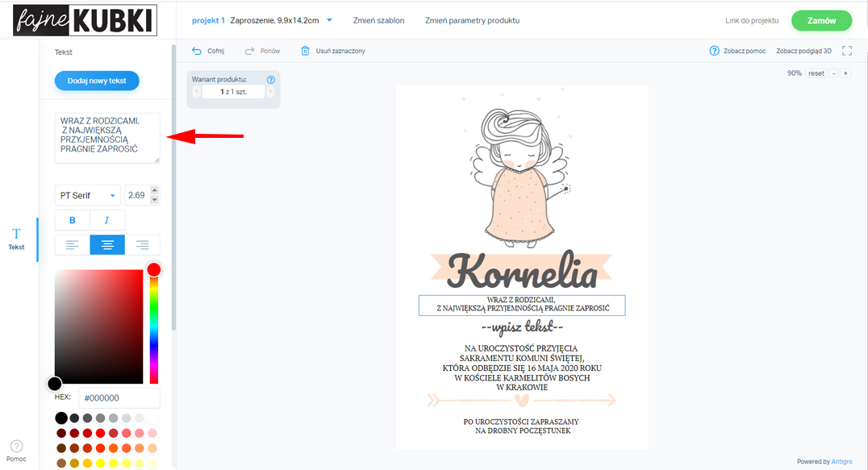The height and width of the screenshot is (470, 868).
Task: Select NA UROCZYSTOŚĆ PRZYJĘCIA text block
Action: click(x=522, y=368)
